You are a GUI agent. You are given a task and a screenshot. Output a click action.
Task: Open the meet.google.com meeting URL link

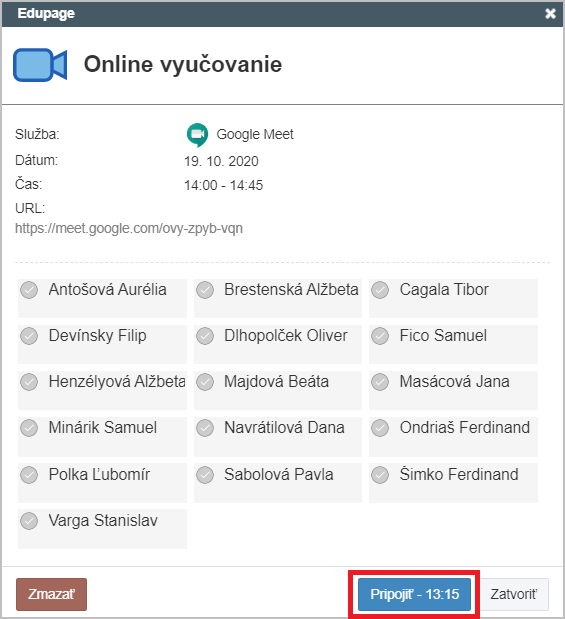pyautogui.click(x=129, y=229)
